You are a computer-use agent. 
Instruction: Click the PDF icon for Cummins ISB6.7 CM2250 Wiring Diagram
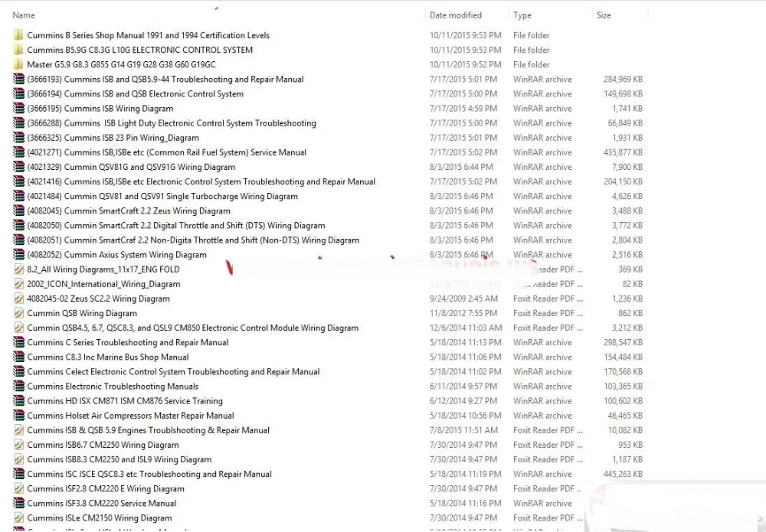click(18, 446)
